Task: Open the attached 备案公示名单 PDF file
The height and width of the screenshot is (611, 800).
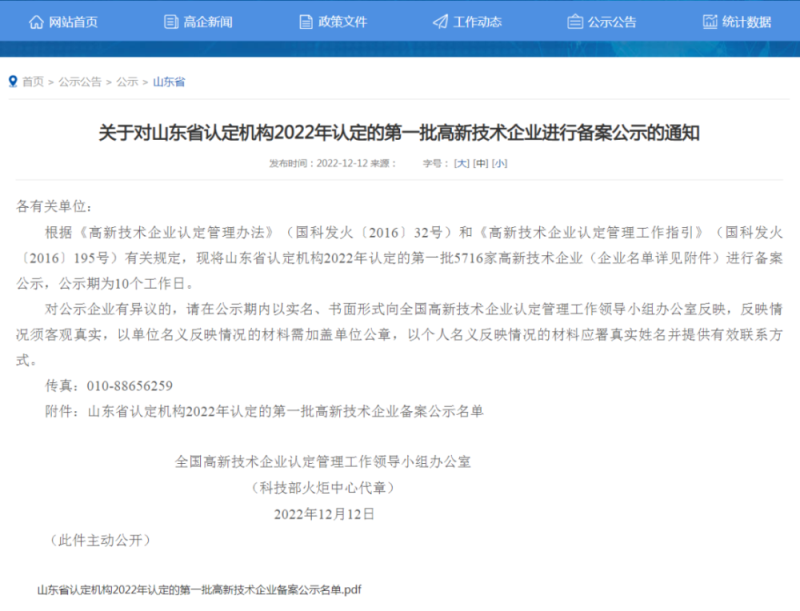Action: 198,589
